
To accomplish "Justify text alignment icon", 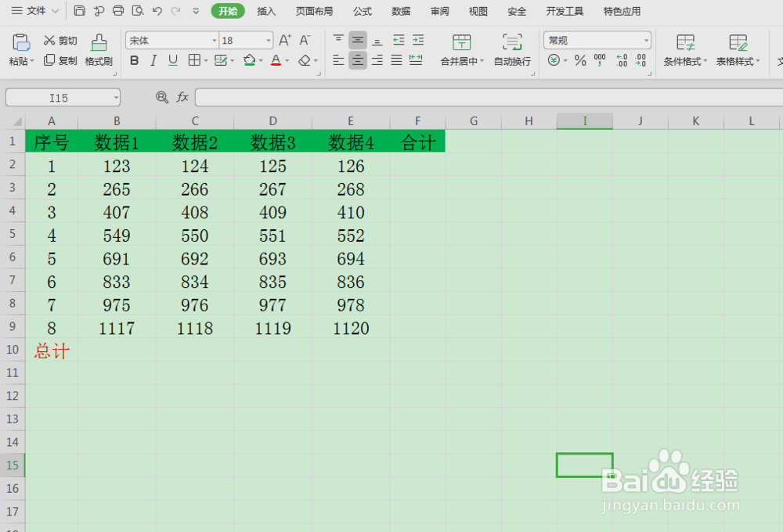I will click(396, 60).
